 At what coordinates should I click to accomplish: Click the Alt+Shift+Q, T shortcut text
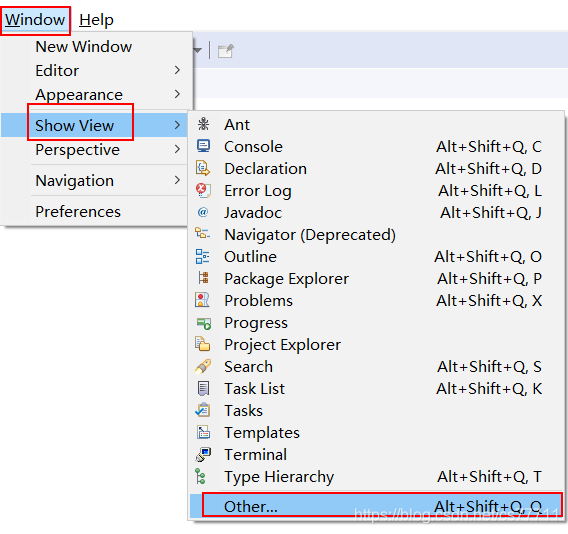coord(489,477)
